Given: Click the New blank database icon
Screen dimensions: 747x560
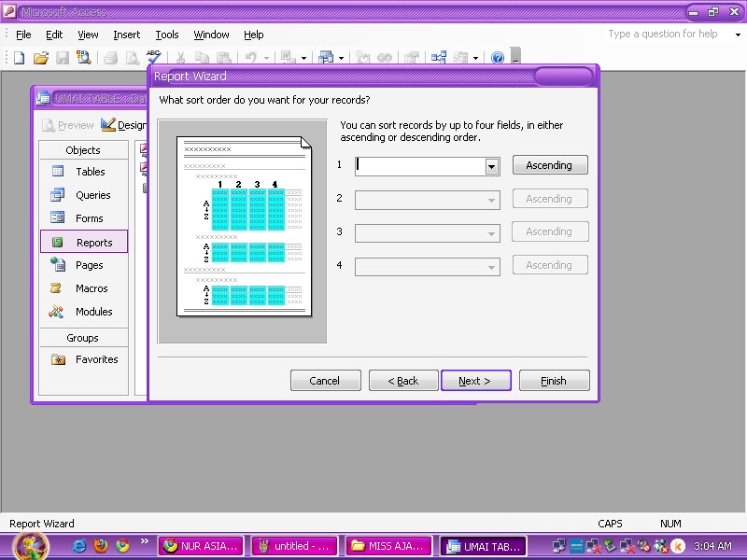Looking at the screenshot, I should tap(19, 58).
